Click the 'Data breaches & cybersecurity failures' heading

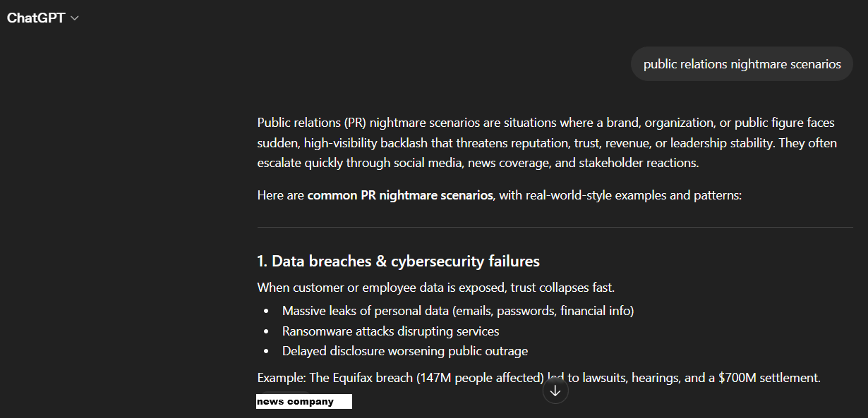point(398,262)
